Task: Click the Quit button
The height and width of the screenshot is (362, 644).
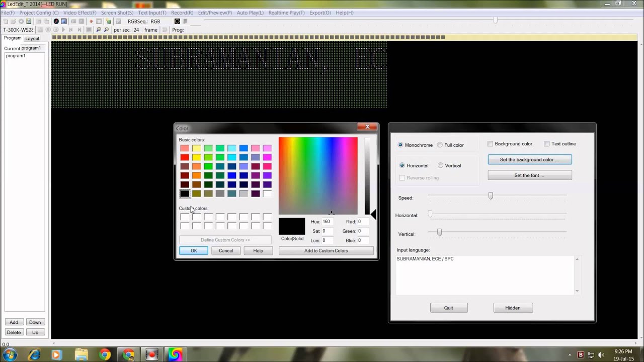Action: click(449, 308)
